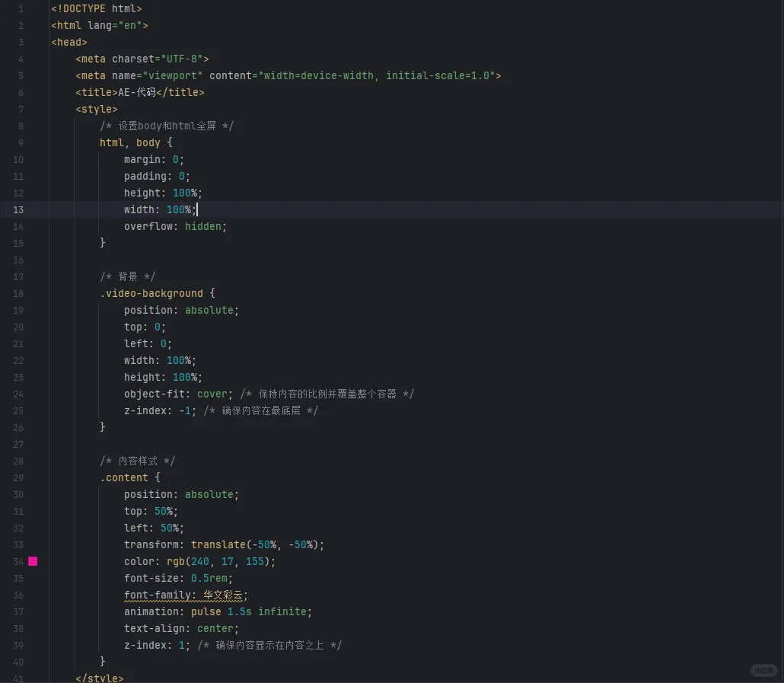Click comment 保持内容的比例并覆盖整个容器
The height and width of the screenshot is (683, 784).
pyautogui.click(x=327, y=394)
